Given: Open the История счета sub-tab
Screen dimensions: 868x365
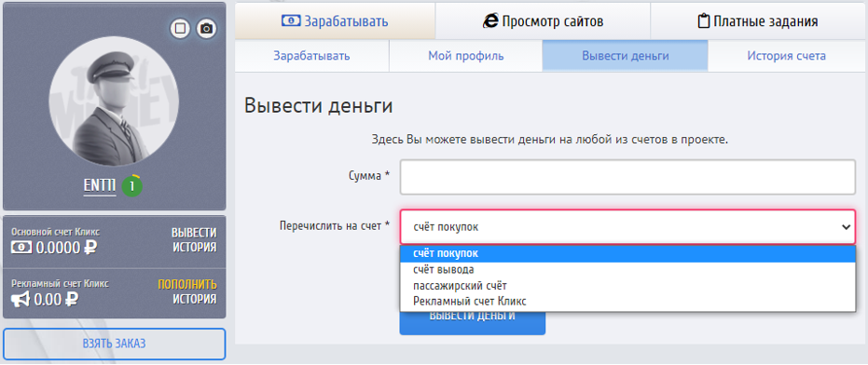Looking at the screenshot, I should (x=787, y=56).
